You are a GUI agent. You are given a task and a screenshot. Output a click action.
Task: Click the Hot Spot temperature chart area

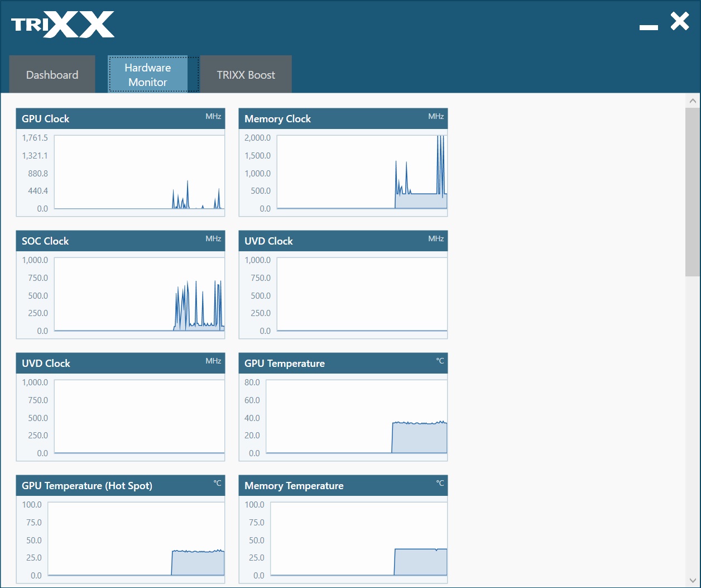pos(136,539)
